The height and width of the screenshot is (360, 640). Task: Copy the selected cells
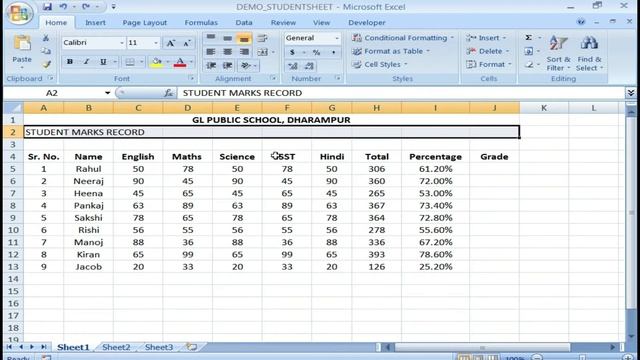coord(46,51)
